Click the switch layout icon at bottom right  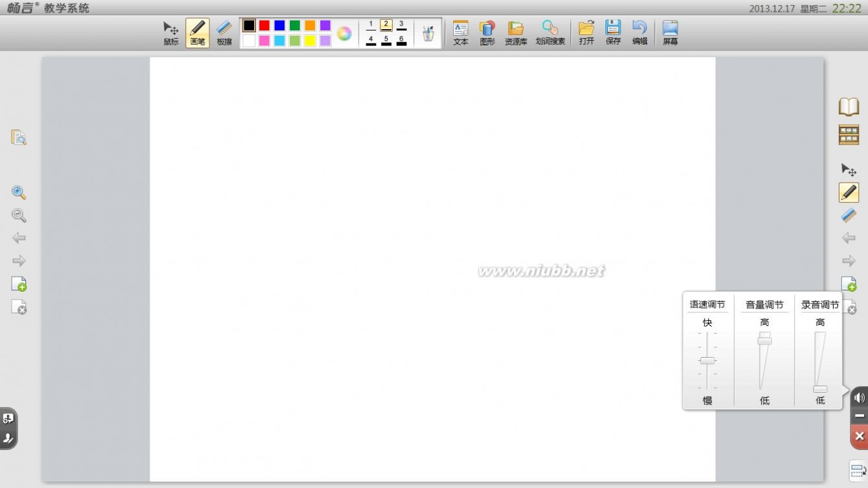(858, 471)
